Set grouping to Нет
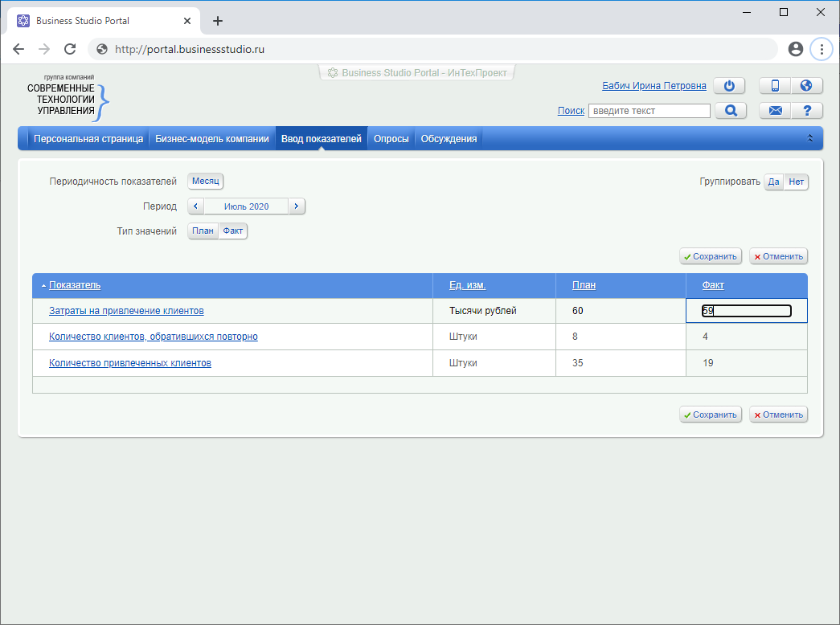Screen dimensions: 840x625 tap(796, 182)
